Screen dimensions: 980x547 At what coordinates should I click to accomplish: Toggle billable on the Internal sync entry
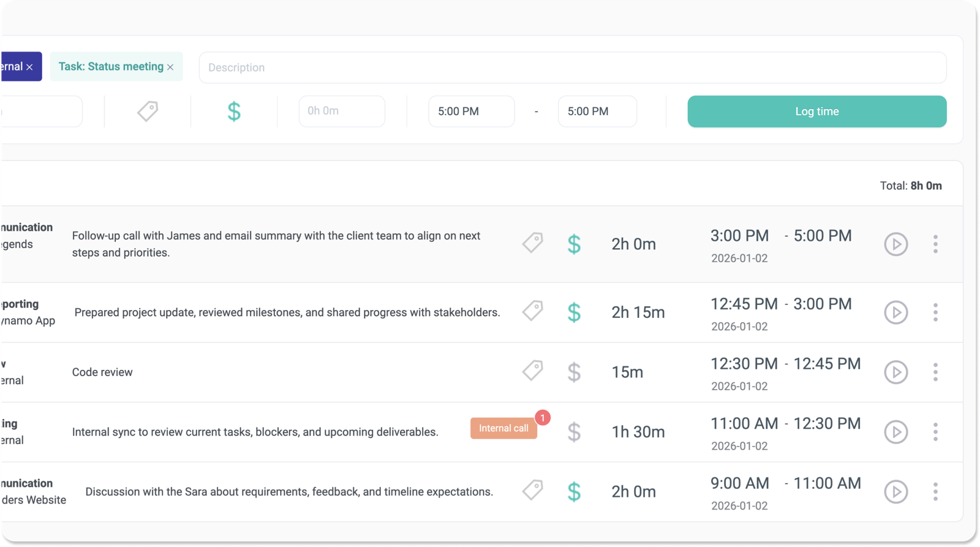(x=574, y=432)
